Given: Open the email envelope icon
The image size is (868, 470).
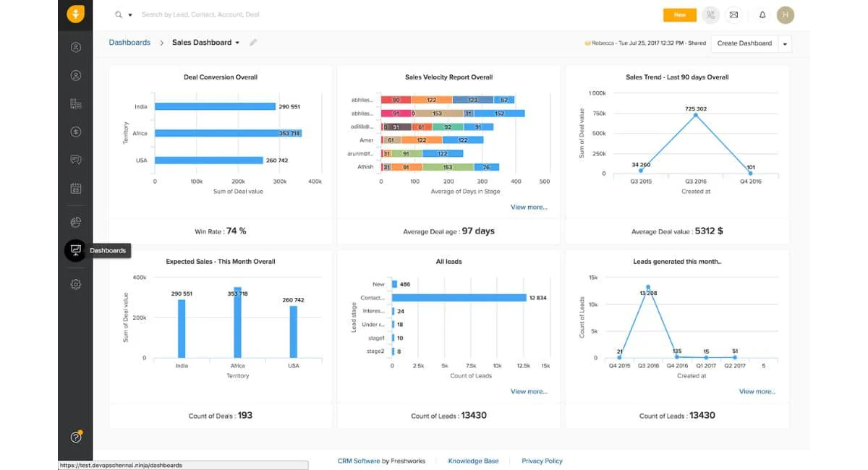Looking at the screenshot, I should point(733,14).
